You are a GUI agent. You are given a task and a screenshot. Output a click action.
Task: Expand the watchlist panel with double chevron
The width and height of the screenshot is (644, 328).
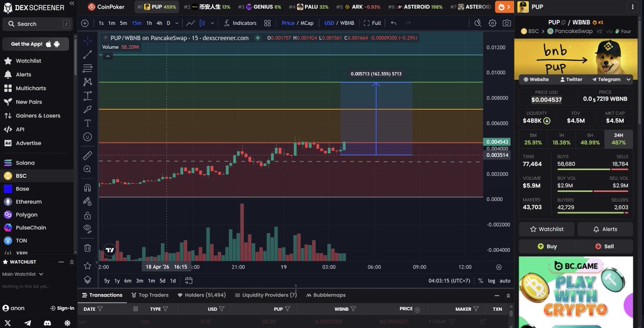[x=71, y=262]
